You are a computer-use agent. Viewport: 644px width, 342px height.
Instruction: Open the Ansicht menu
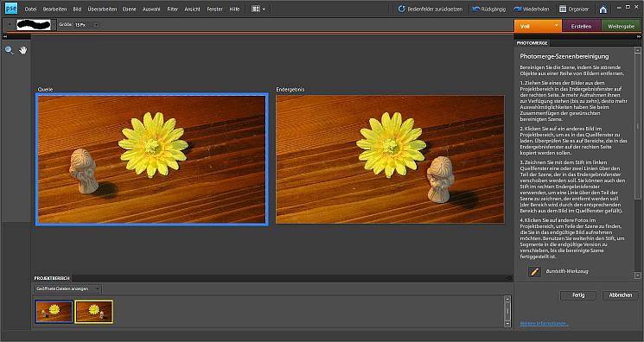(x=192, y=9)
